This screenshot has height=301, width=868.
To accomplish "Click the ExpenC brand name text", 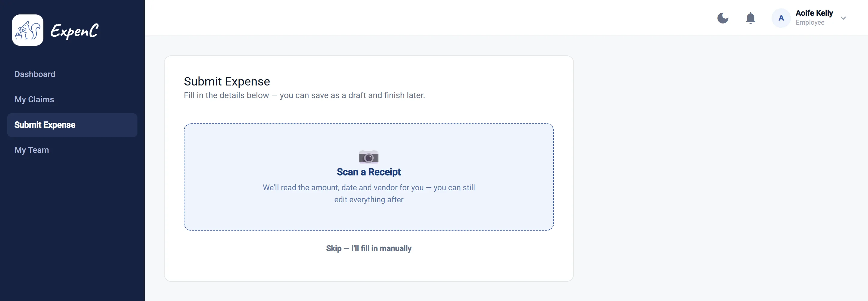I will click(x=74, y=31).
